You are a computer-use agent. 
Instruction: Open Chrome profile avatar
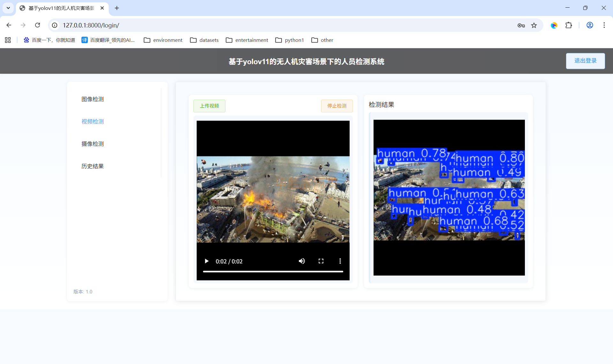[x=590, y=25]
